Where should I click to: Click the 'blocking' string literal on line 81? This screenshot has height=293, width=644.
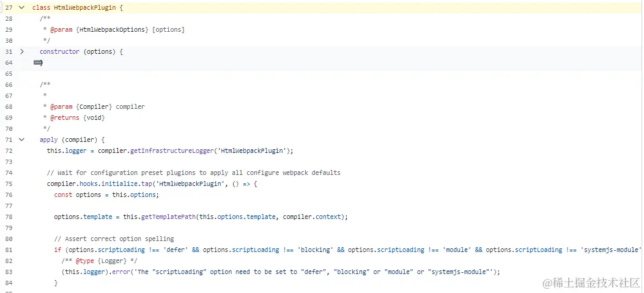(316, 250)
